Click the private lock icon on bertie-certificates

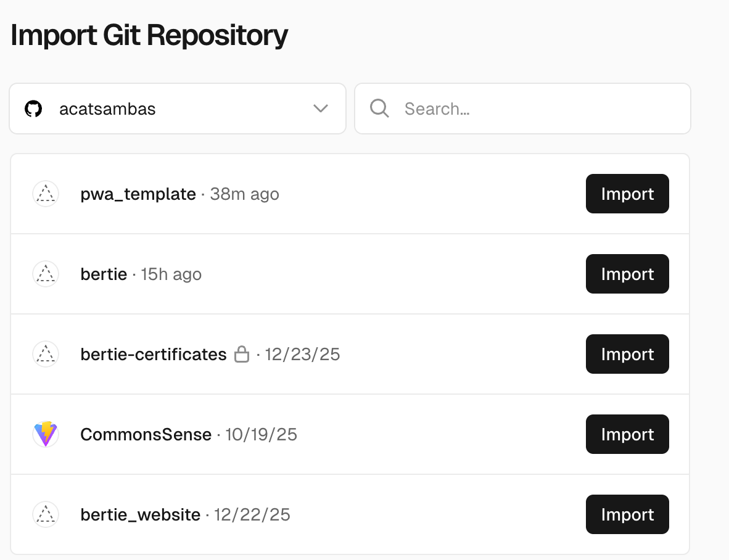click(242, 354)
